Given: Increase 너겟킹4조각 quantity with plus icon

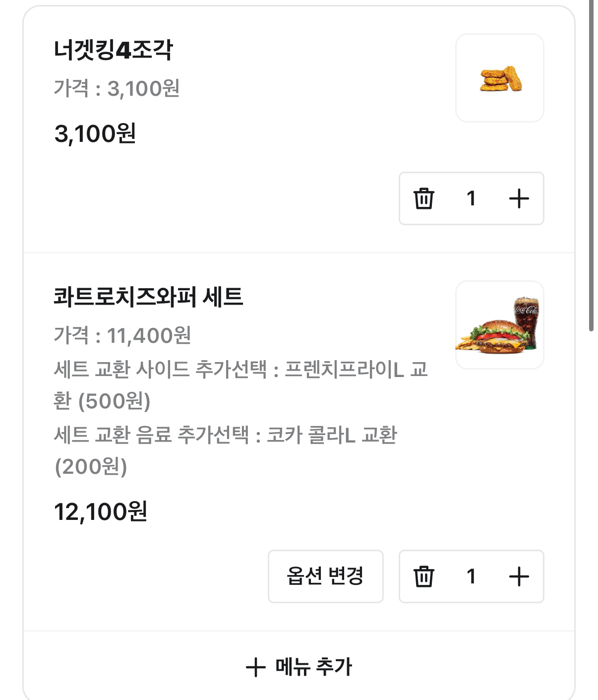Looking at the screenshot, I should click(519, 199).
